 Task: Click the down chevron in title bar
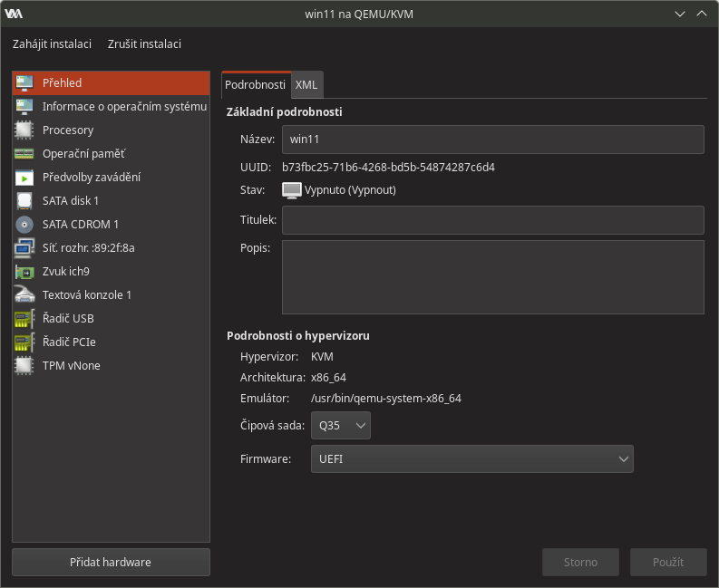click(x=680, y=14)
